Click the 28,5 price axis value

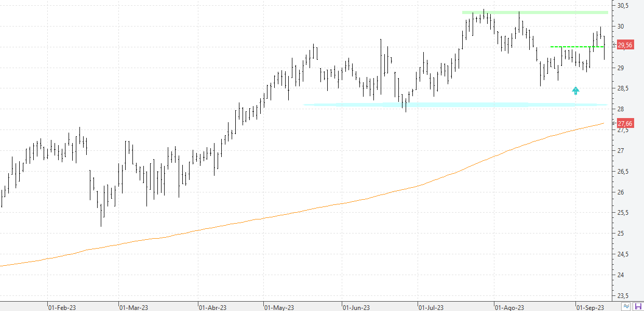[x=623, y=88]
